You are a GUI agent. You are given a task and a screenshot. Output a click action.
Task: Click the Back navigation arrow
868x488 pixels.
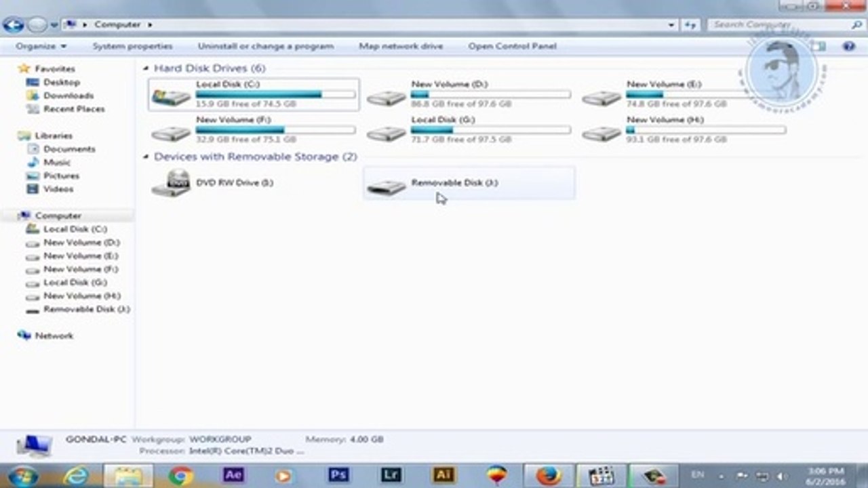[x=13, y=25]
